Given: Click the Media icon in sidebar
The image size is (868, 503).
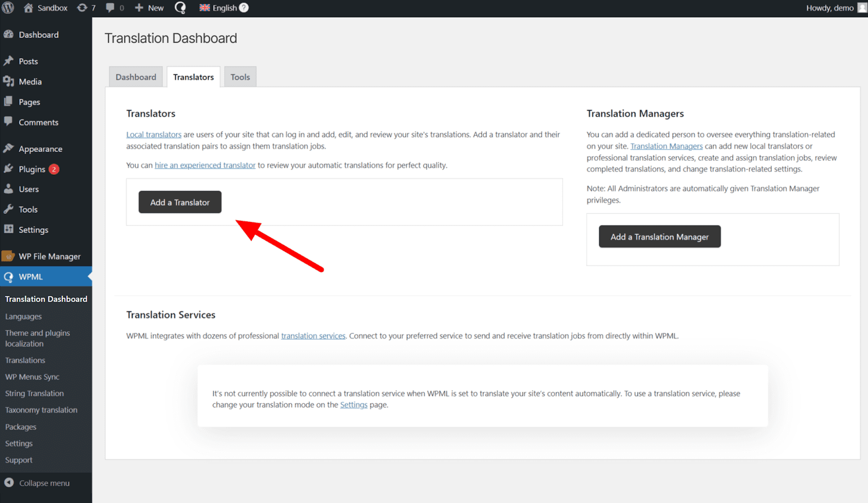Looking at the screenshot, I should tap(8, 81).
